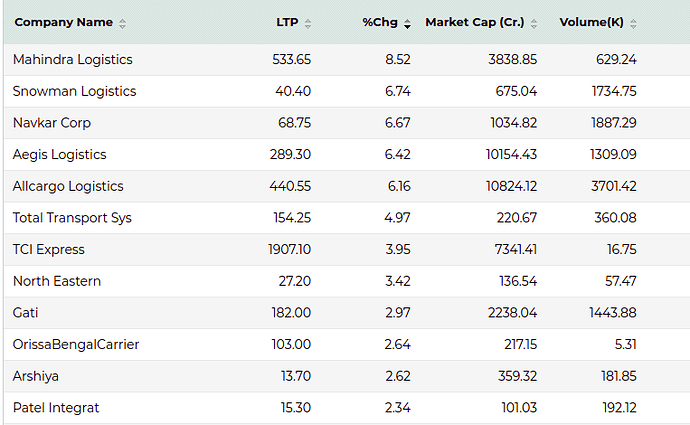Toggle the %Chg sort arrow icon
This screenshot has height=425, width=690.
(407, 24)
